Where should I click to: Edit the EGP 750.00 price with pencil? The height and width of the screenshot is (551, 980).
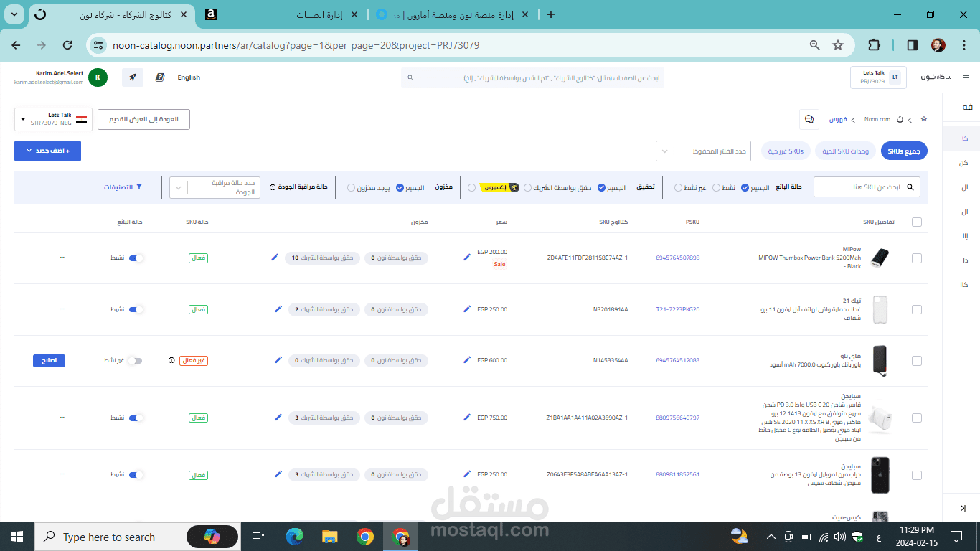click(x=467, y=417)
